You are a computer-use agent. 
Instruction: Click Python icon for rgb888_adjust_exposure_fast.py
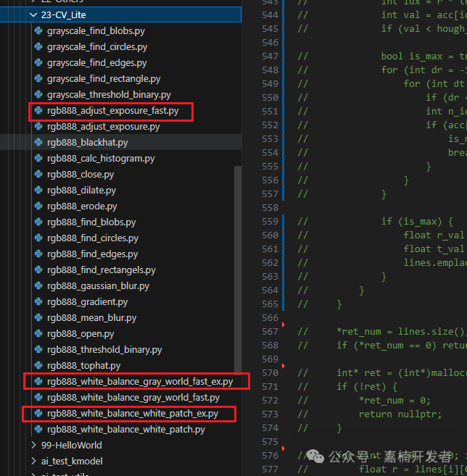click(38, 111)
